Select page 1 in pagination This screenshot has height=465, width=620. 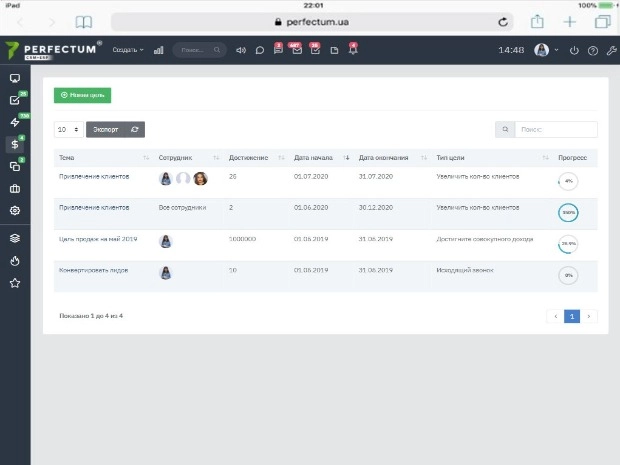[x=572, y=316]
